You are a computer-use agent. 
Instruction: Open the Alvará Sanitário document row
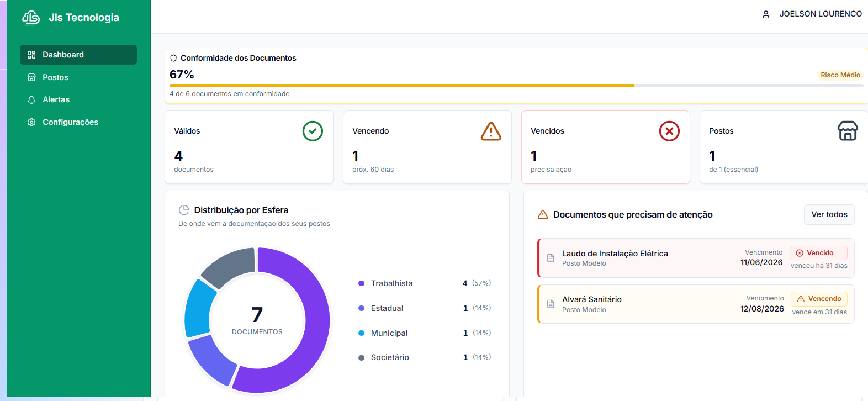[x=696, y=304]
